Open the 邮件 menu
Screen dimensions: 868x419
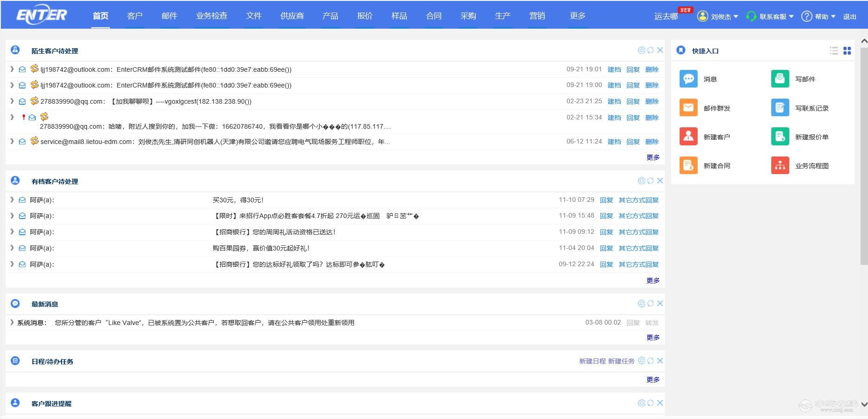pyautogui.click(x=169, y=16)
